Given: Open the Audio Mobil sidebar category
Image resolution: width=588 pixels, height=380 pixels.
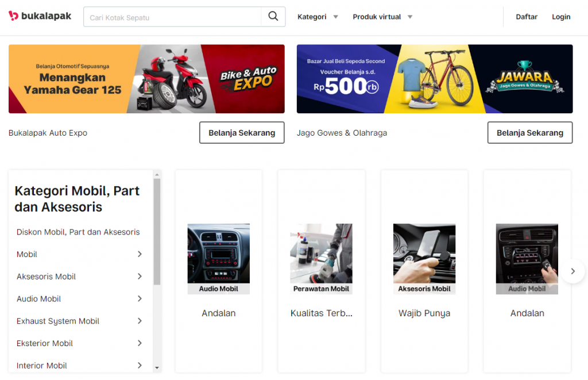Looking at the screenshot, I should click(38, 299).
